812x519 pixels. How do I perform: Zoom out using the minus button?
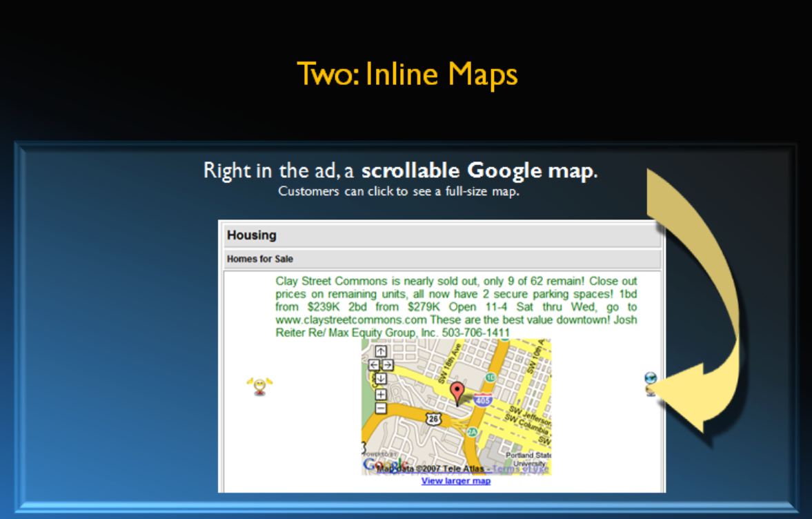click(x=381, y=407)
